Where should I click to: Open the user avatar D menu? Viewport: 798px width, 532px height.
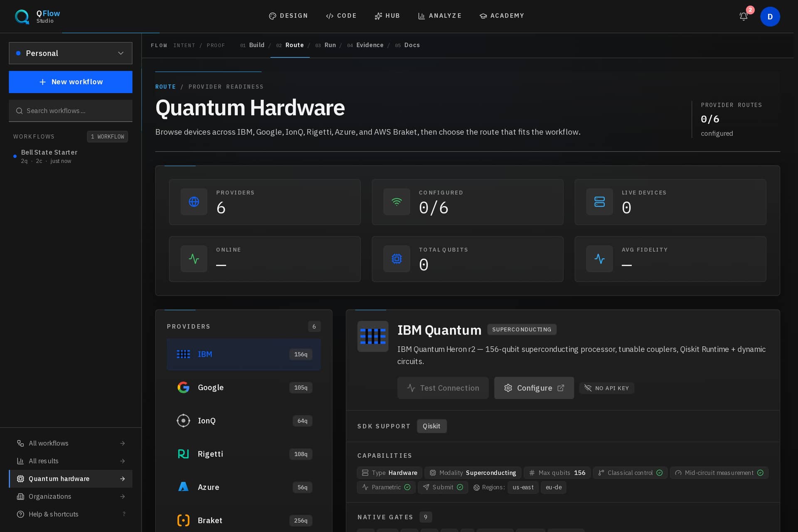click(x=770, y=17)
